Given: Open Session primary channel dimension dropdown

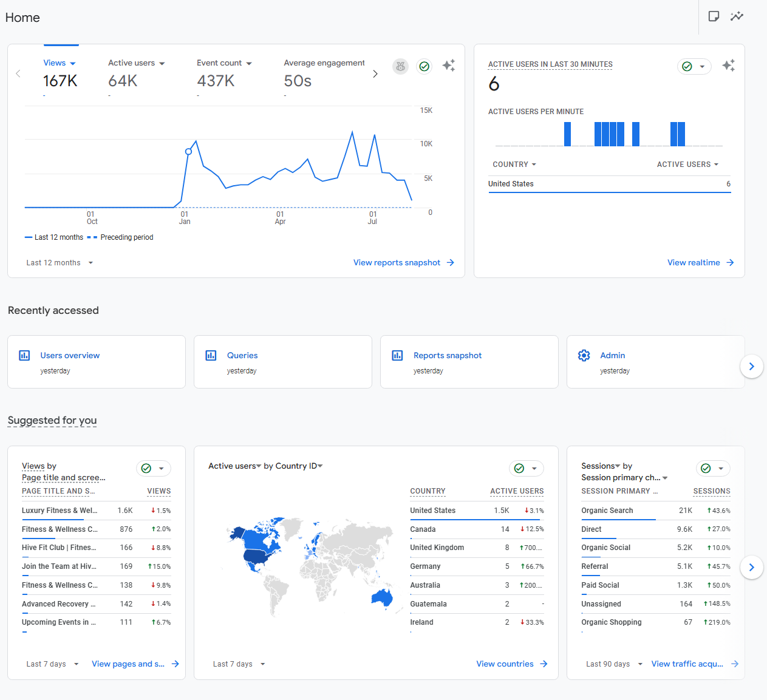Looking at the screenshot, I should click(x=624, y=478).
